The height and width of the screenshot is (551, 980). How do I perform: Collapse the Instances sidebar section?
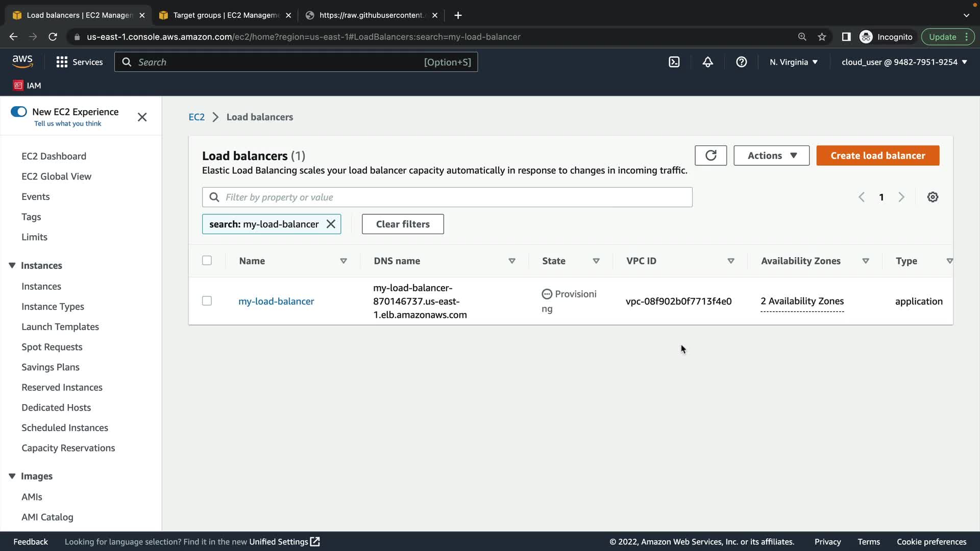pos(12,265)
